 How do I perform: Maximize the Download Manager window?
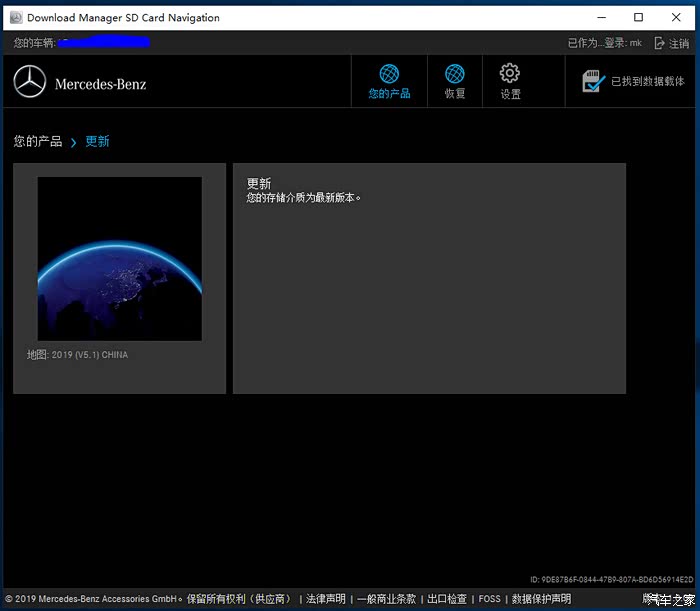pyautogui.click(x=638, y=17)
